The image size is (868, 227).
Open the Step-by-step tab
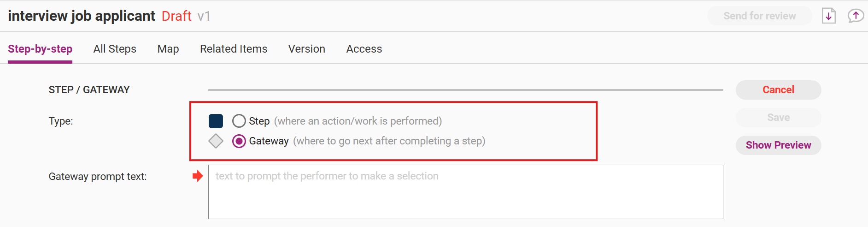coord(40,49)
